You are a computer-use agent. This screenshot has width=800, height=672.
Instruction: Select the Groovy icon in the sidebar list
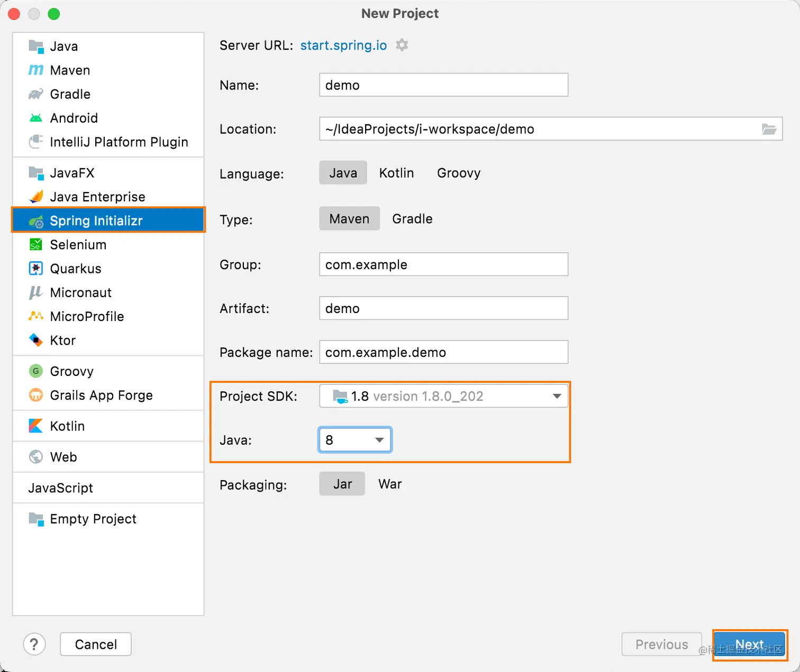coord(36,371)
